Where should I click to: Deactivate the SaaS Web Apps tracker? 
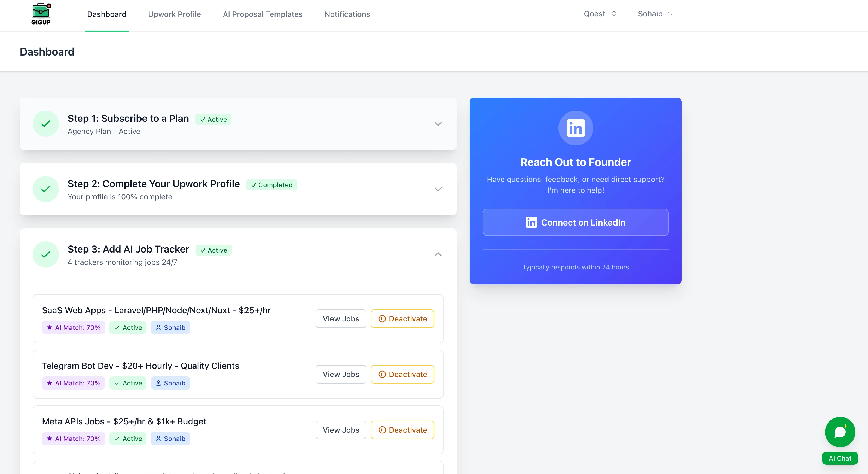click(402, 318)
